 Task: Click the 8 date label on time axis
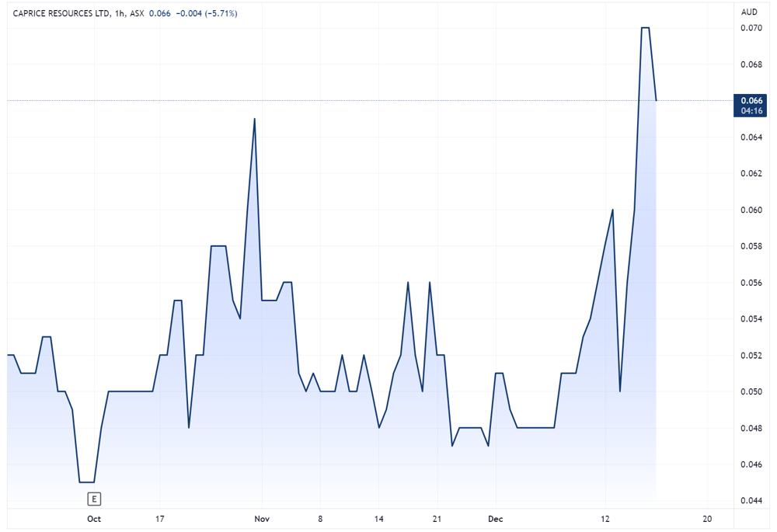click(x=320, y=519)
